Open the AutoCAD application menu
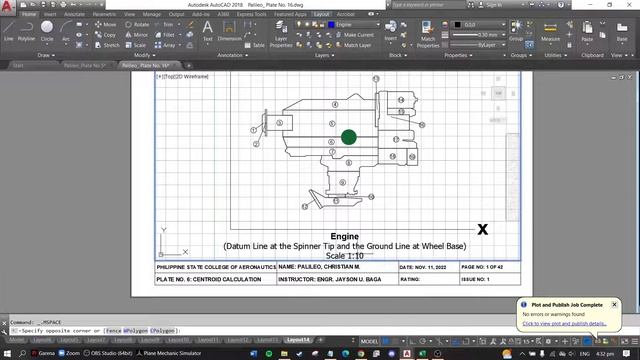This screenshot has height=360, width=640. pos(7,7)
